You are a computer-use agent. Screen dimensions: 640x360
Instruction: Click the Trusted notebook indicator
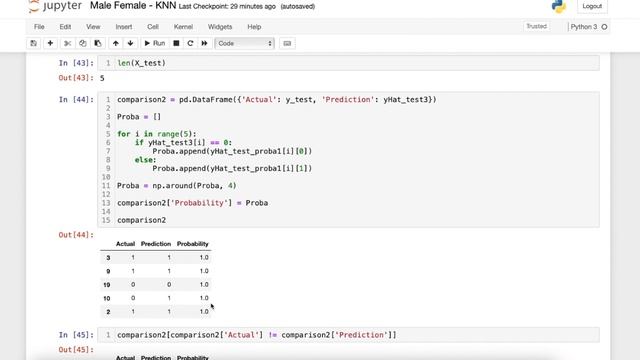536,26
